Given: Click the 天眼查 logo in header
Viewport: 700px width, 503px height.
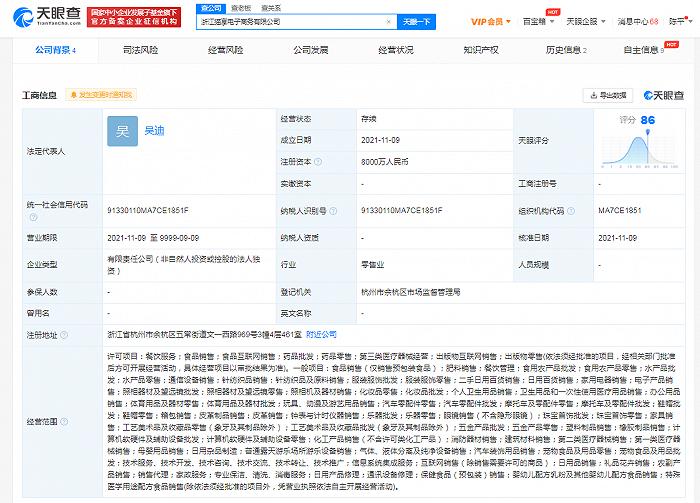Looking at the screenshot, I should click(x=47, y=17).
